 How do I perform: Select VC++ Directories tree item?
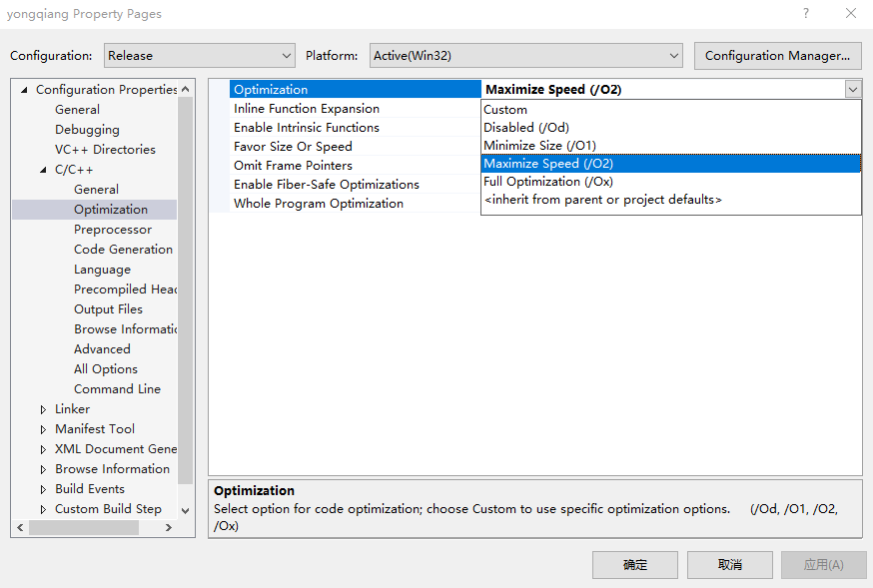tap(105, 150)
